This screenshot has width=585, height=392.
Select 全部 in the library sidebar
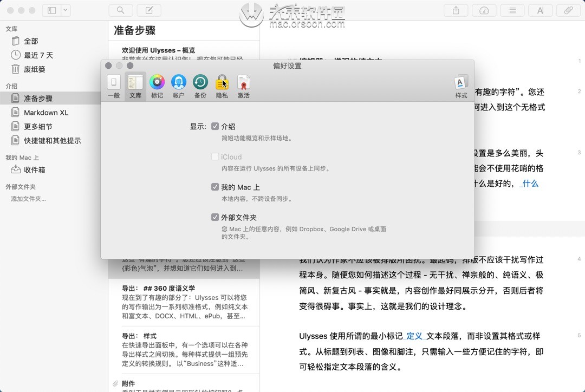(x=50, y=41)
